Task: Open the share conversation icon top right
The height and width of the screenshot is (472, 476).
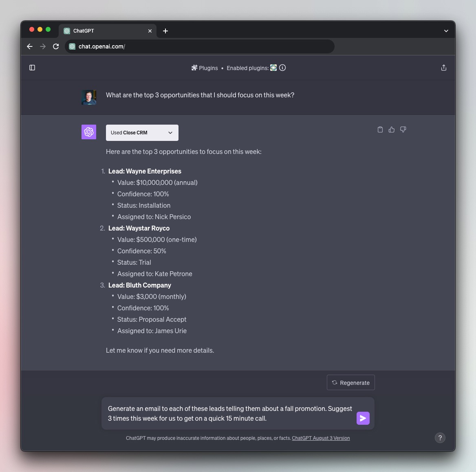Action: pos(443,68)
